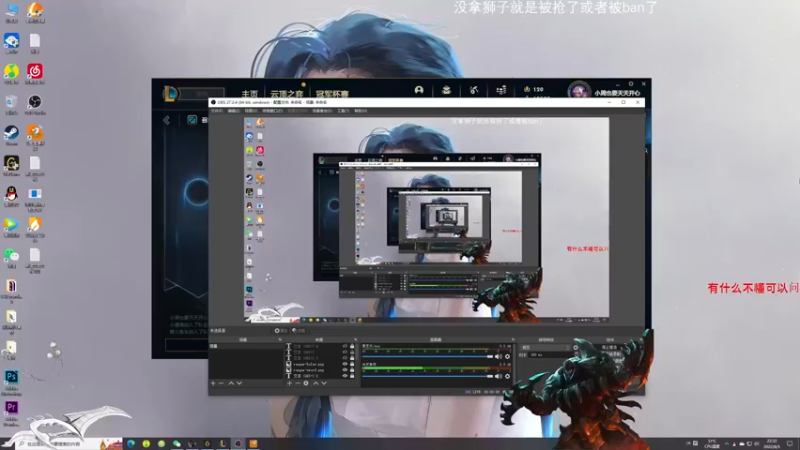Pop out the Sources dock panel
This screenshot has width=800, height=450.
[x=356, y=339]
